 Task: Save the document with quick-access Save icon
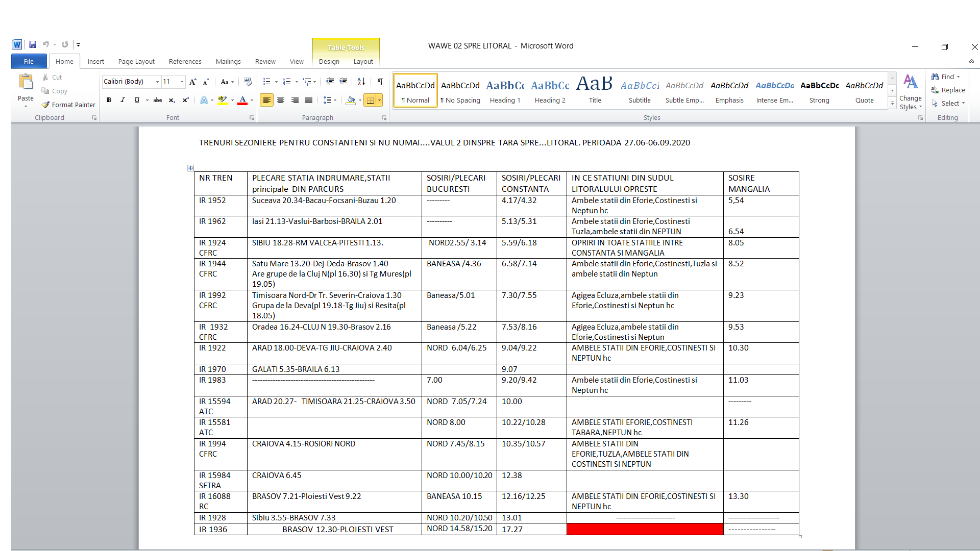click(33, 44)
